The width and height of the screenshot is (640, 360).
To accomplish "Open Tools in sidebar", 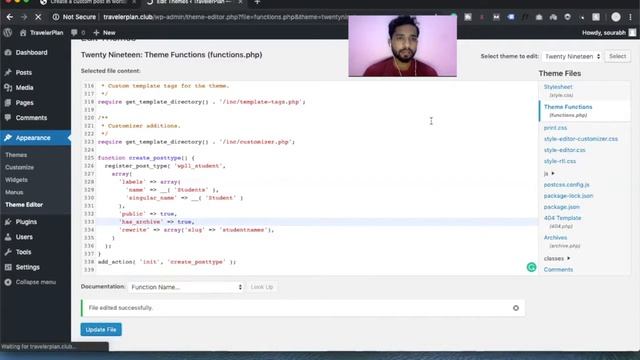I will click(x=23, y=252).
